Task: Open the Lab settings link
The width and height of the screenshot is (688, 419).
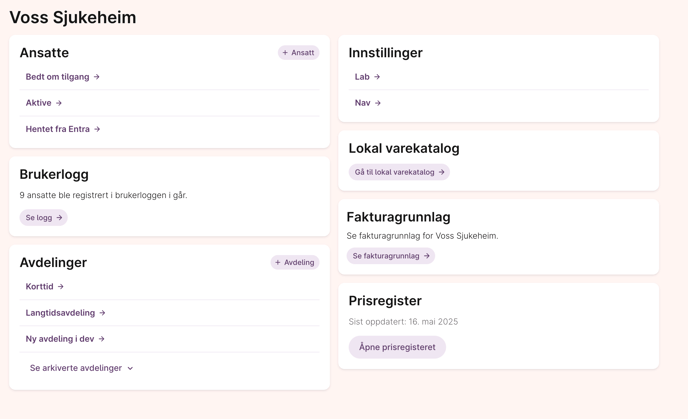Action: point(362,77)
